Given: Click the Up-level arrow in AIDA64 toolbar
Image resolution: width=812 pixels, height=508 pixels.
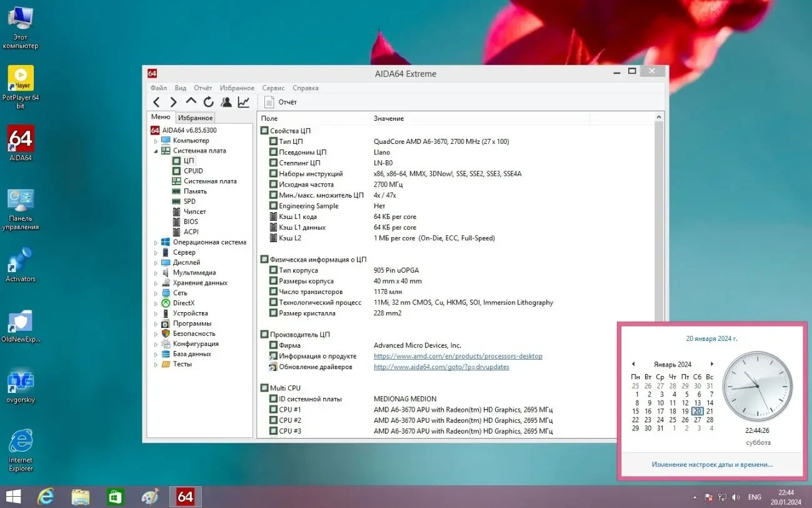Looking at the screenshot, I should click(x=191, y=101).
